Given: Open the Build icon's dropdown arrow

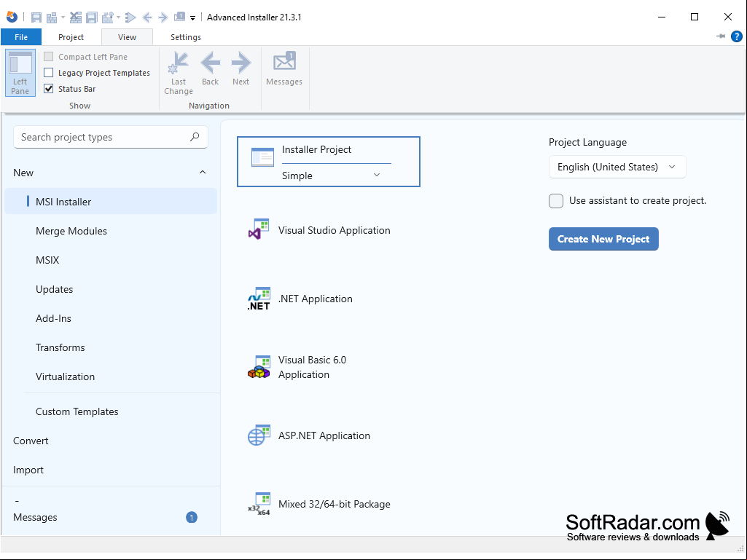Looking at the screenshot, I should coord(63,17).
